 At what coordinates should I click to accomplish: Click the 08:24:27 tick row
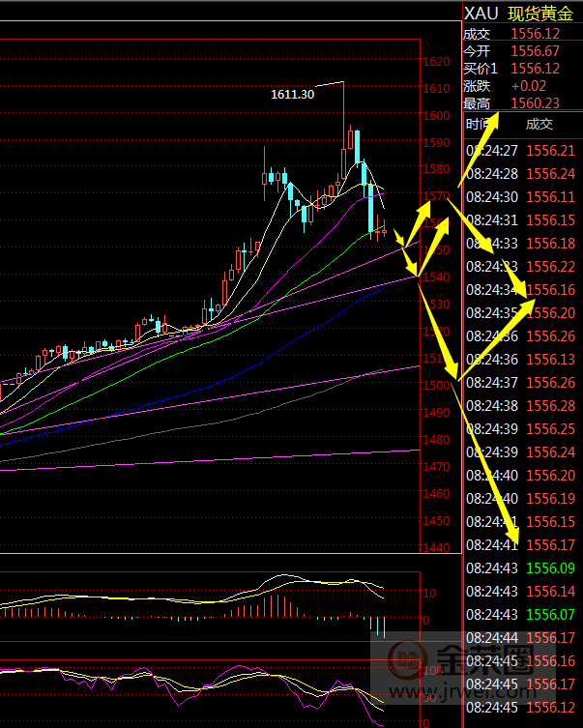pyautogui.click(x=522, y=151)
